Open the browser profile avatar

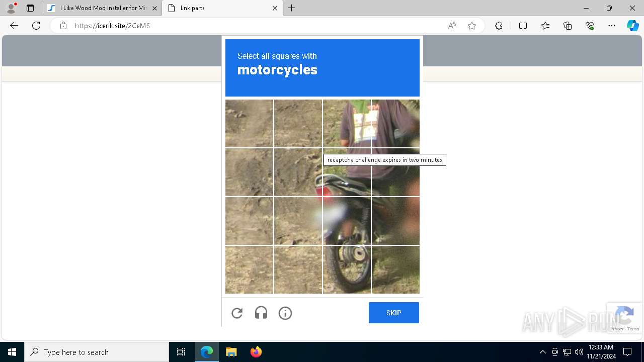(x=11, y=8)
